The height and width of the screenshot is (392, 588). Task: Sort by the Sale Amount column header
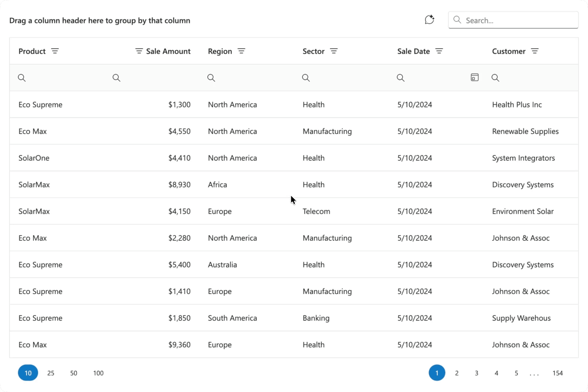coord(168,51)
